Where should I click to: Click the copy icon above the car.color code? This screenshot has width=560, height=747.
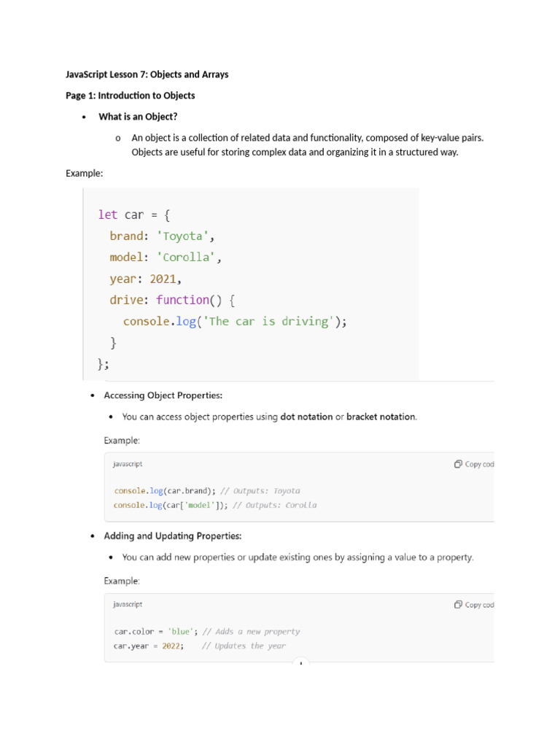458,605
